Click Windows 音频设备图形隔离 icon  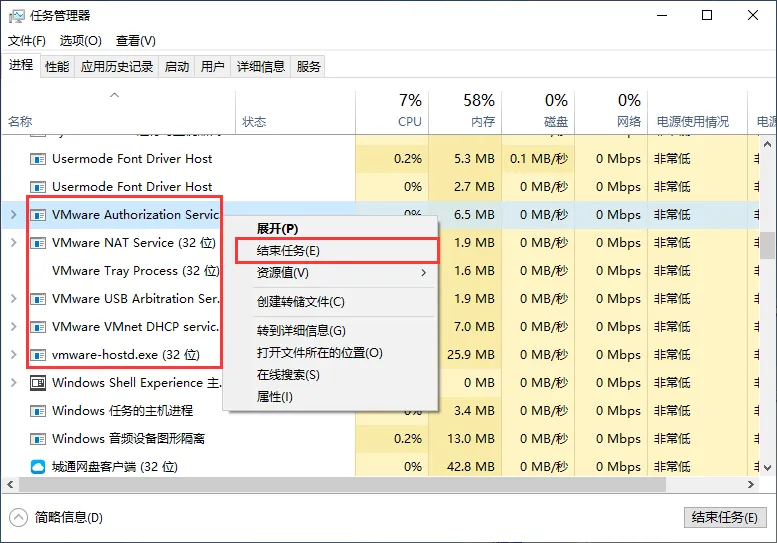tap(38, 439)
